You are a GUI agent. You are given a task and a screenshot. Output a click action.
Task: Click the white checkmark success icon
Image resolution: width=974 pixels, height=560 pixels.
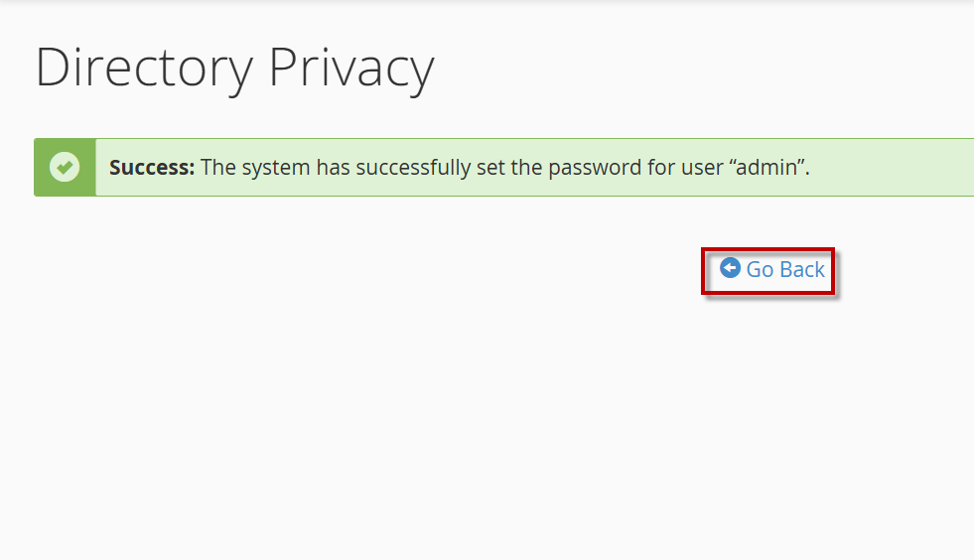[x=65, y=167]
